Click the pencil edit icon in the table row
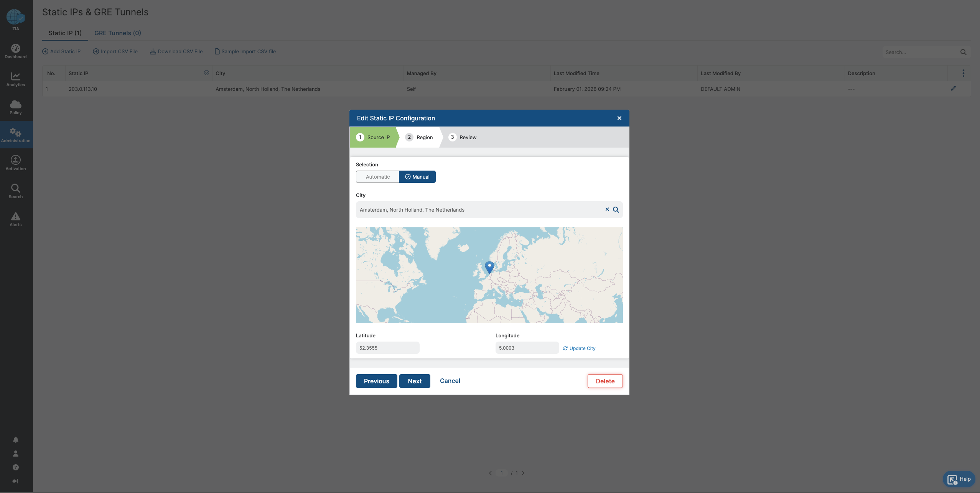 pos(953,89)
